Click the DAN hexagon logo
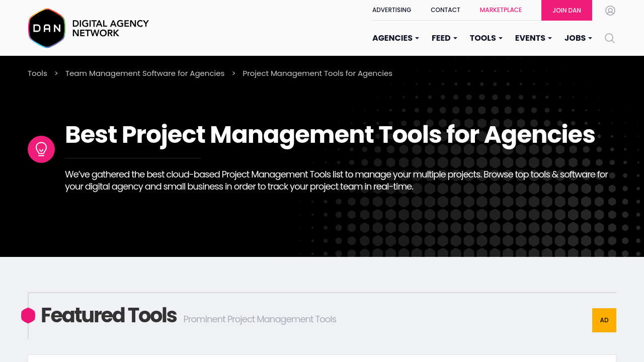Screen dimensions: 644x362 pos(47,28)
